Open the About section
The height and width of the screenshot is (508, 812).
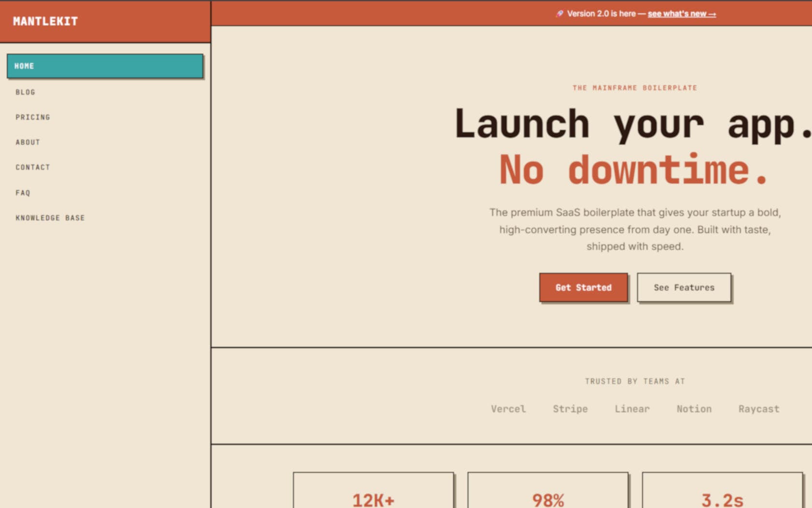(x=28, y=142)
